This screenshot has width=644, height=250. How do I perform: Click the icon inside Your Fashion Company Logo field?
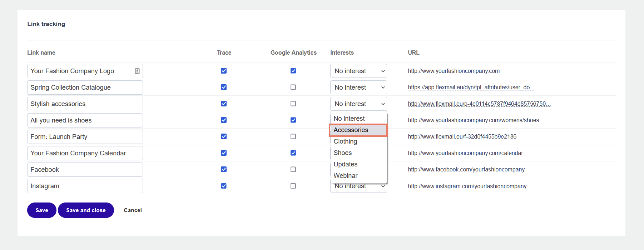137,71
